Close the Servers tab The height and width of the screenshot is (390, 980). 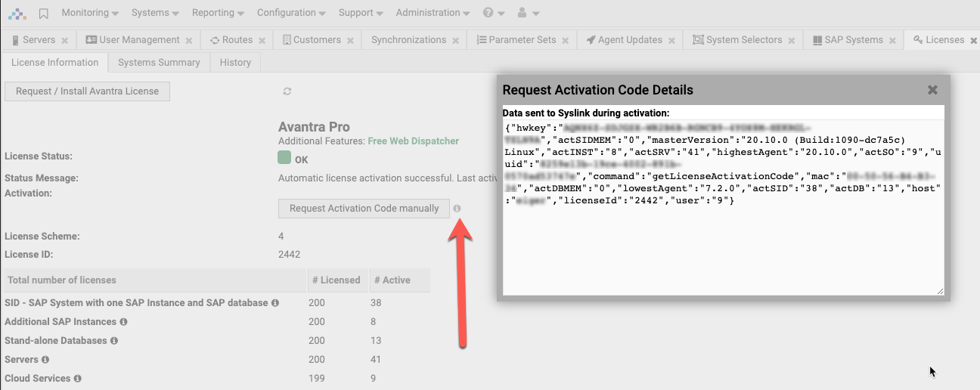pyautogui.click(x=65, y=41)
